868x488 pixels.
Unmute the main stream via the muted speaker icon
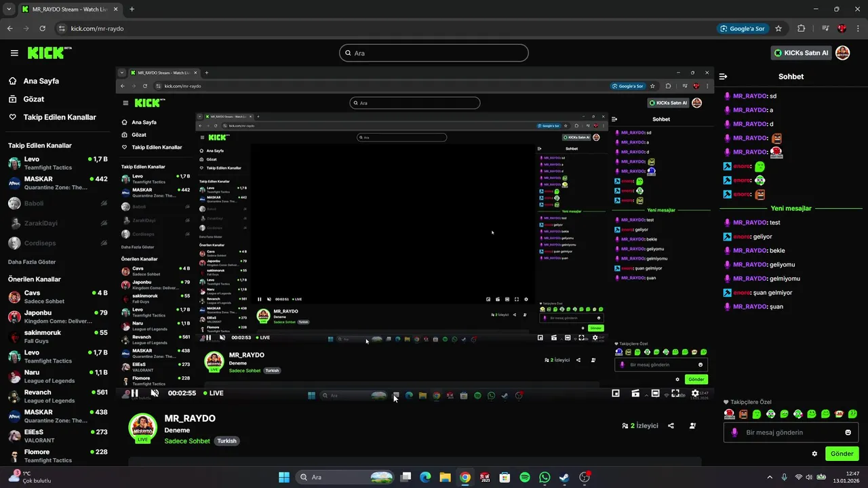click(x=155, y=393)
